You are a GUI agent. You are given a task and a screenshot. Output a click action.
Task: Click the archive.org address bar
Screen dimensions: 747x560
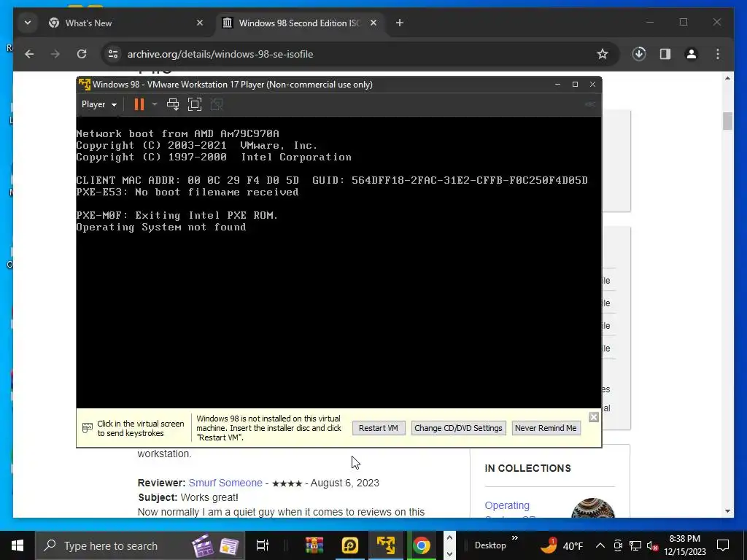[x=352, y=54]
